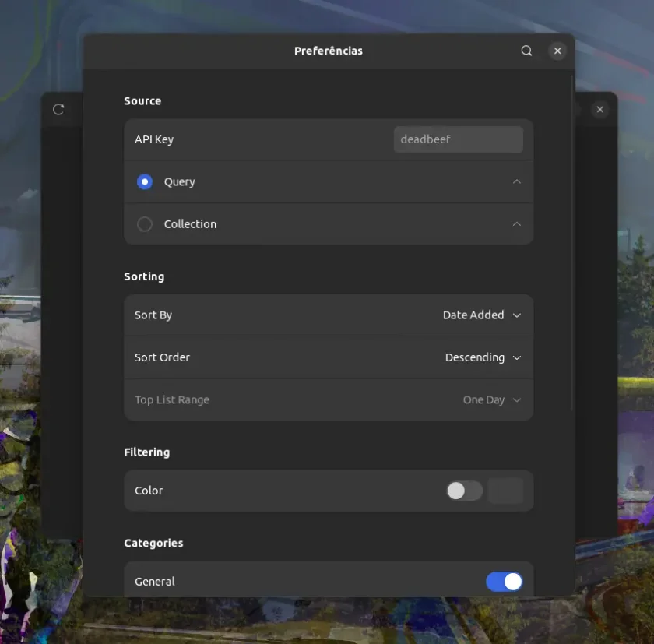Click the Categories section heading
The image size is (654, 644).
153,543
